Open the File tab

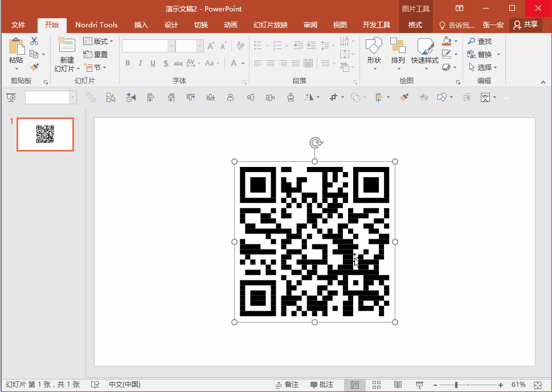pos(18,24)
